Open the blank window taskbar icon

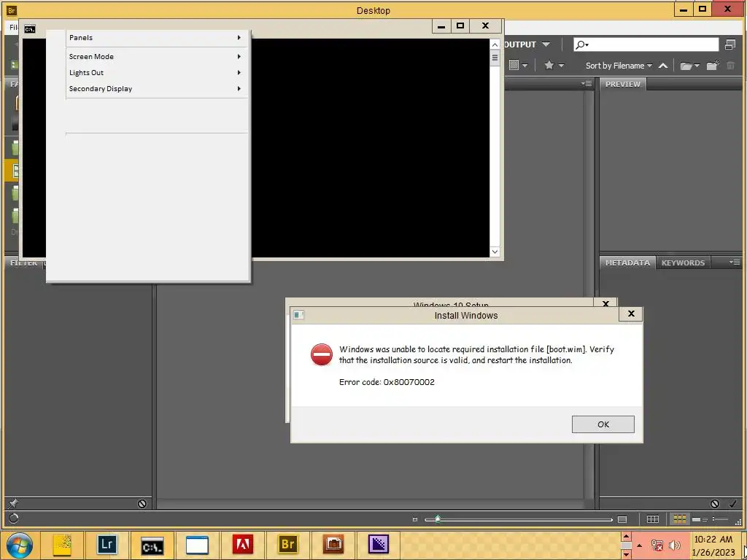point(197,545)
